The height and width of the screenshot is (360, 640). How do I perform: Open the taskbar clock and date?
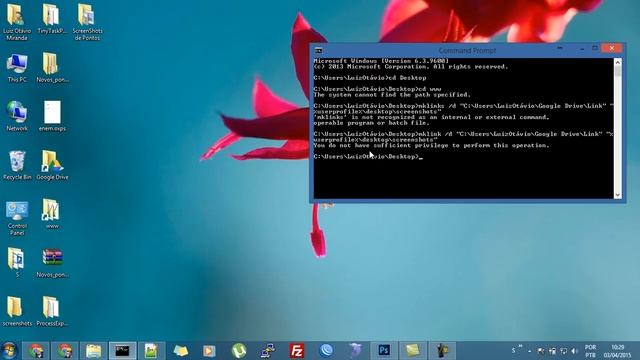tap(618, 351)
